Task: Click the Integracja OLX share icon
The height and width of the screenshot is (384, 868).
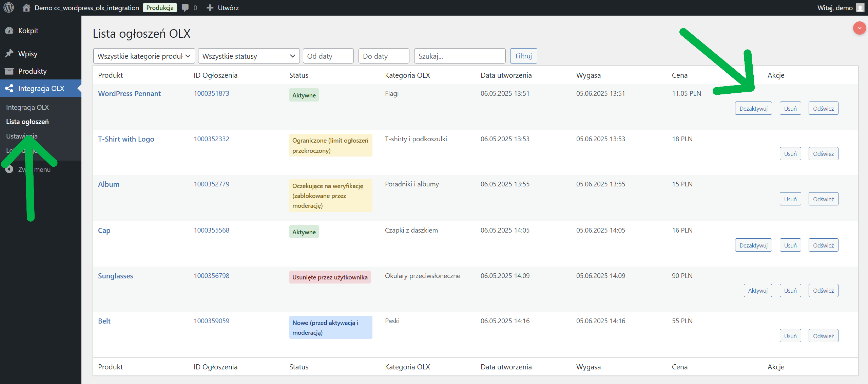Action: click(9, 88)
